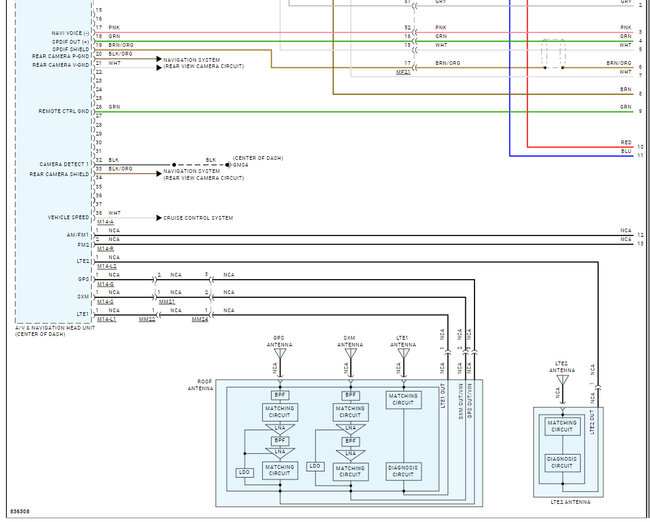This screenshot has width=650, height=522.
Task: Click the LTE1 OUT vertical label
Action: coord(443,396)
